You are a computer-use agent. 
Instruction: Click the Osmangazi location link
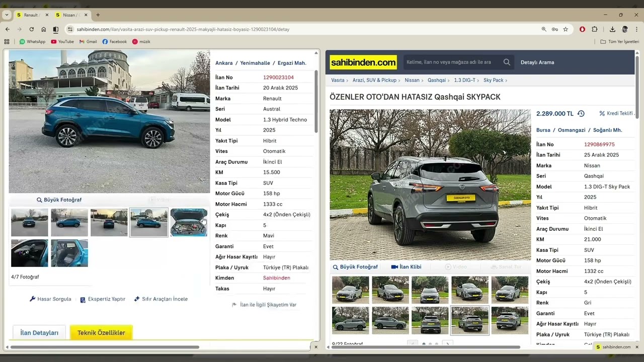point(572,130)
